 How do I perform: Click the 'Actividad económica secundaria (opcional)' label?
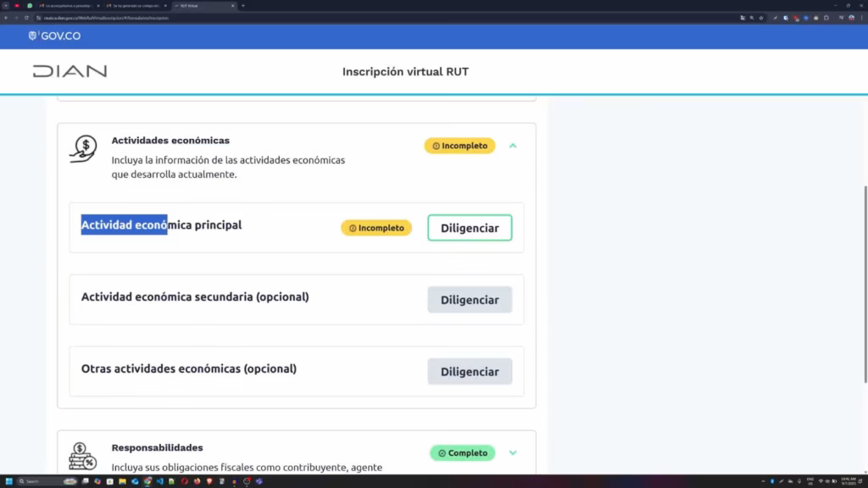[x=195, y=297]
